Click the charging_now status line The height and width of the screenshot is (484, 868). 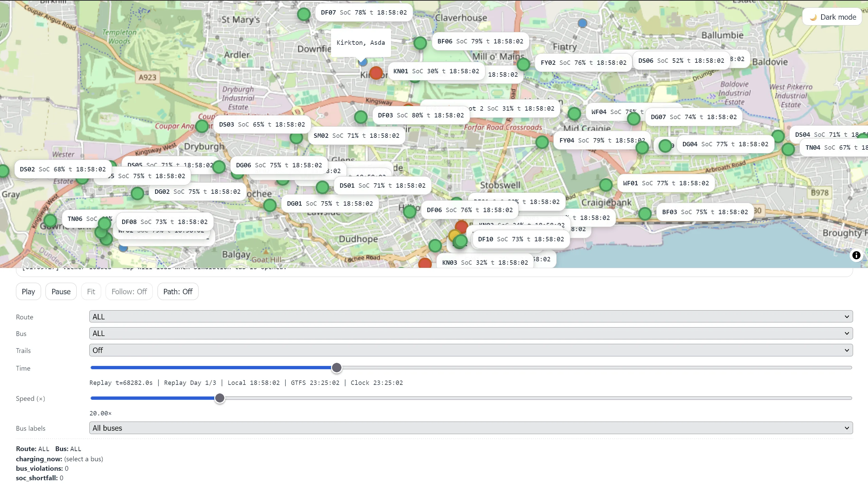pos(59,459)
